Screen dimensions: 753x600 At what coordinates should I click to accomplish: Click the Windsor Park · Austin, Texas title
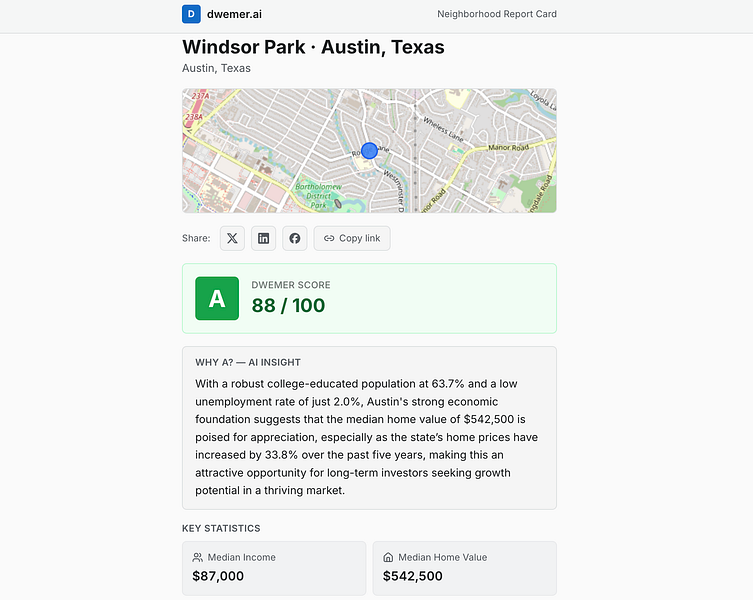[313, 47]
